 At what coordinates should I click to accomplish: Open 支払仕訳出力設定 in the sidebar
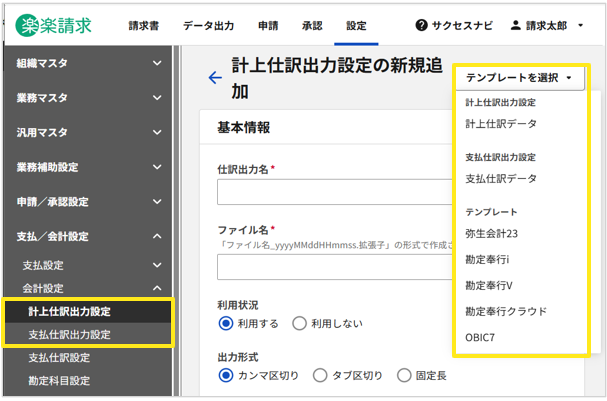(x=69, y=334)
